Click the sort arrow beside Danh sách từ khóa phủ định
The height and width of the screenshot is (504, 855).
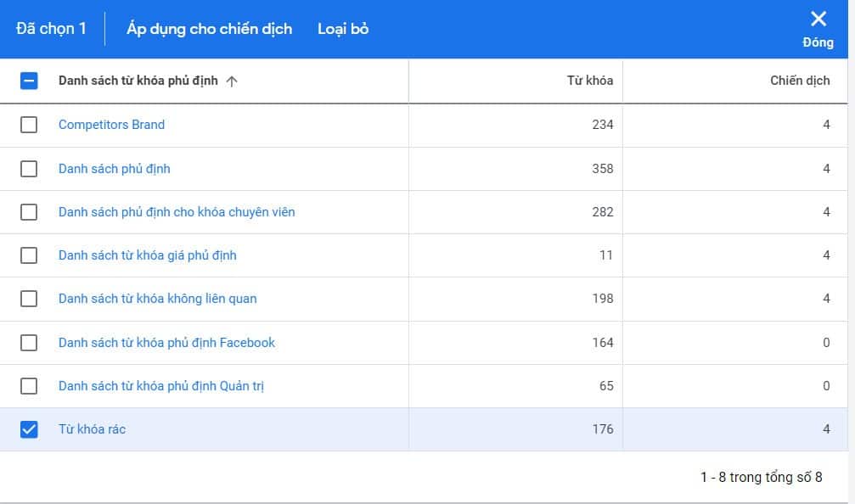click(232, 81)
